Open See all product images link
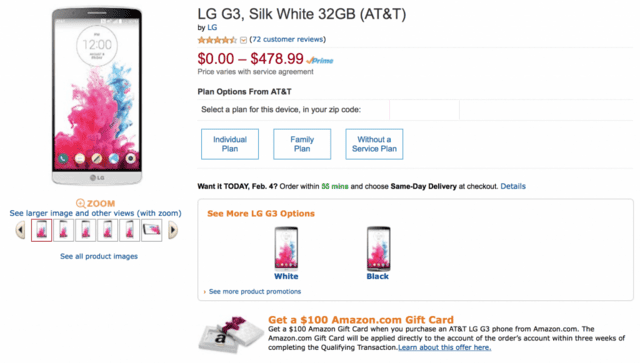640x363 pixels. (99, 256)
